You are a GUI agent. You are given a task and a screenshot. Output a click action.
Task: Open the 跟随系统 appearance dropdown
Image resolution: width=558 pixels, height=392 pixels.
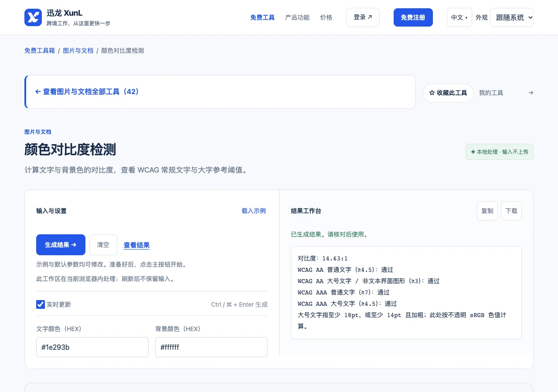click(511, 17)
